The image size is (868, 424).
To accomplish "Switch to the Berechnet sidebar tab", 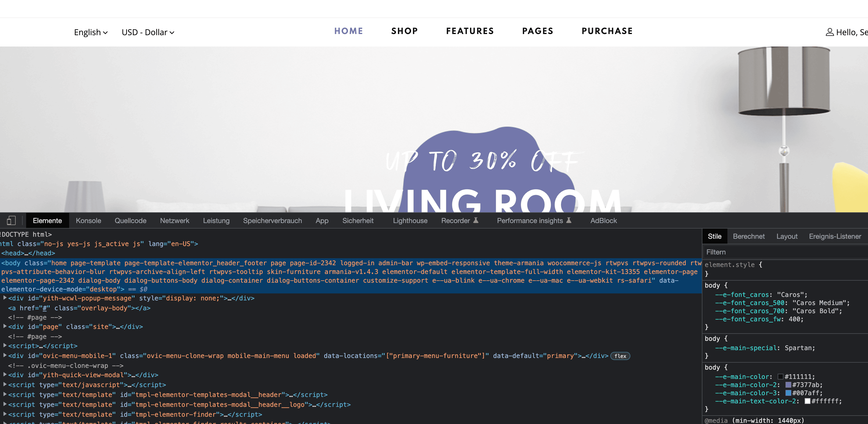I will [x=749, y=236].
